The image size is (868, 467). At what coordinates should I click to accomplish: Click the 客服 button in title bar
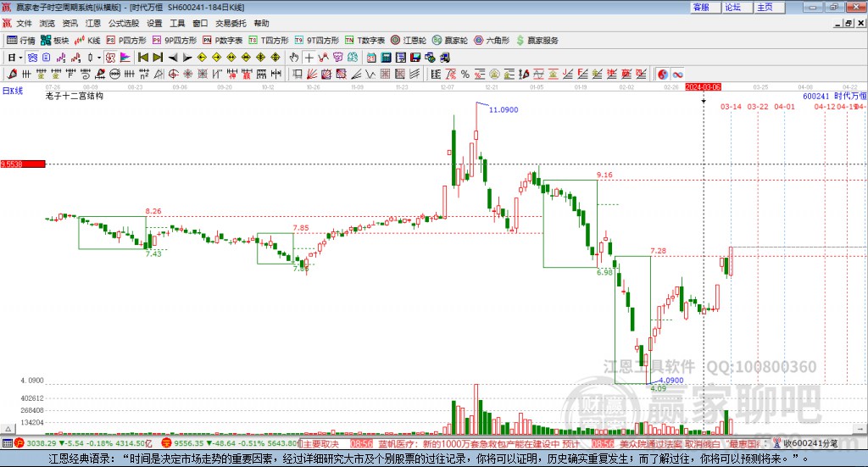pos(705,7)
